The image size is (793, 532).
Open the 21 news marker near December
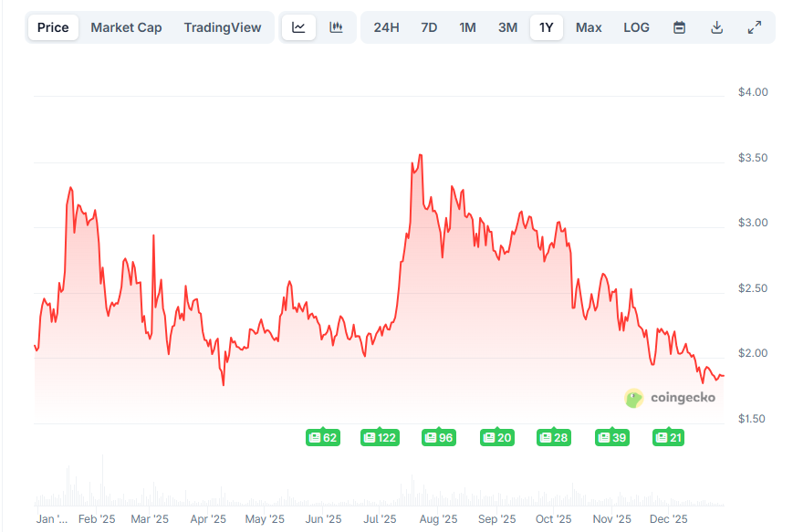pos(667,437)
